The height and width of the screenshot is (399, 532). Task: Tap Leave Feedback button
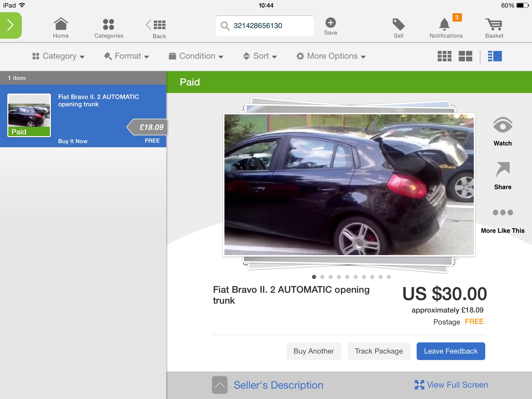tap(451, 351)
